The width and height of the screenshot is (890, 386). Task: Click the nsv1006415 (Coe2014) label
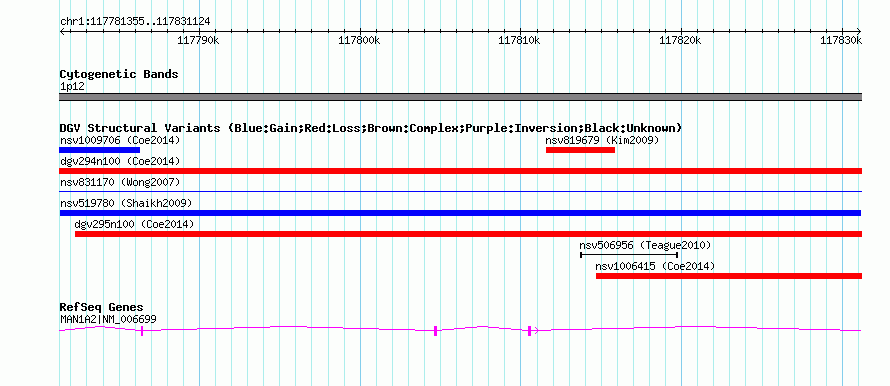coord(655,266)
